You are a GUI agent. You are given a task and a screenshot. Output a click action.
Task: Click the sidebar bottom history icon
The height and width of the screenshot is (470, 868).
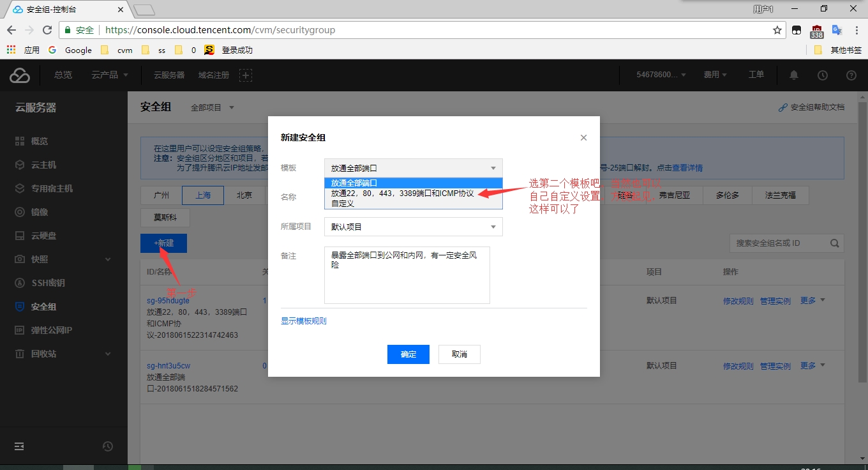108,446
